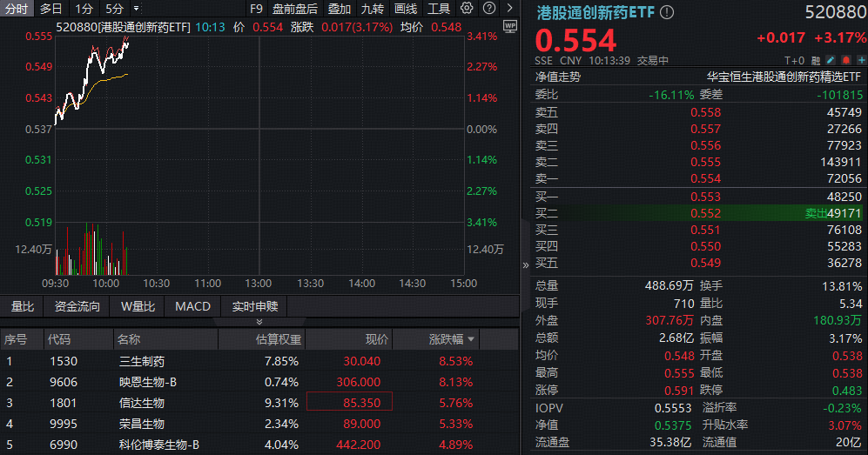Select the 5分 five-minute chart tab
This screenshot has height=455, width=868.
(114, 9)
